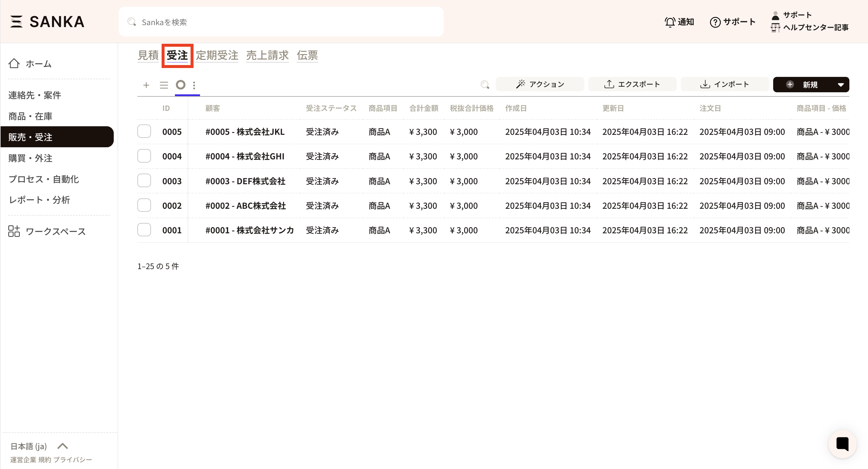Viewport: 868px width, 469px height.
Task: Select the circle view icon
Action: (181, 85)
